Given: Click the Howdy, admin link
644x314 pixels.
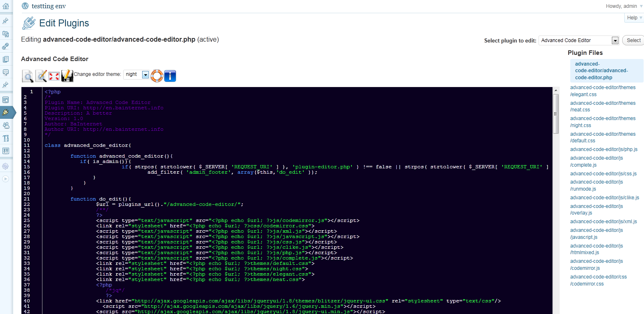Looking at the screenshot, I should (x=621, y=6).
